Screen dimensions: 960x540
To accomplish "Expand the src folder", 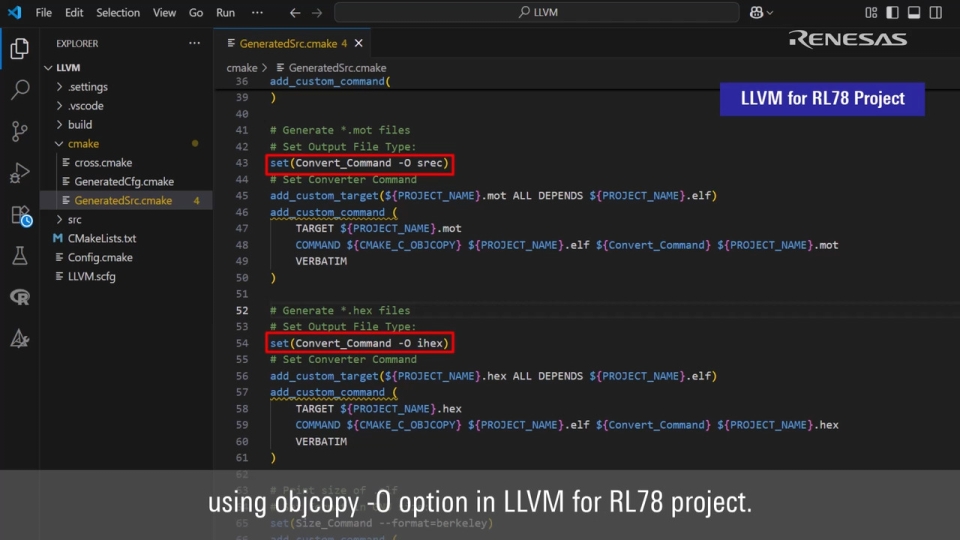I will pos(75,219).
